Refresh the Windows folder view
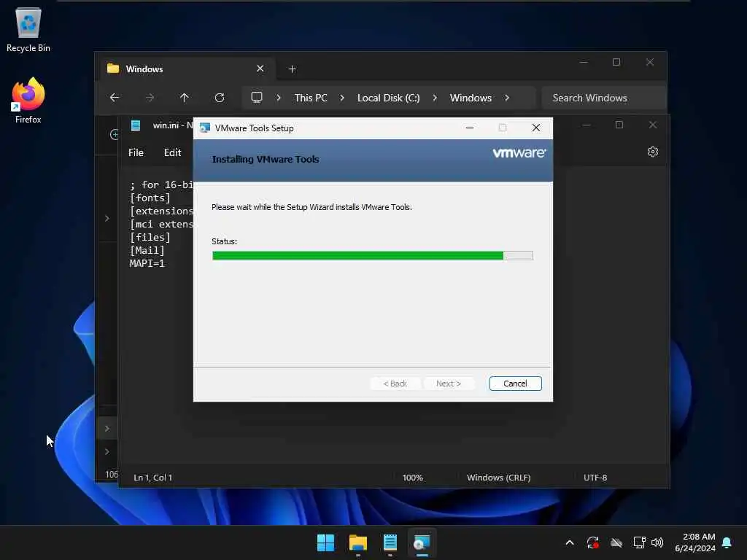Screen dimensions: 747x560 coord(220,98)
